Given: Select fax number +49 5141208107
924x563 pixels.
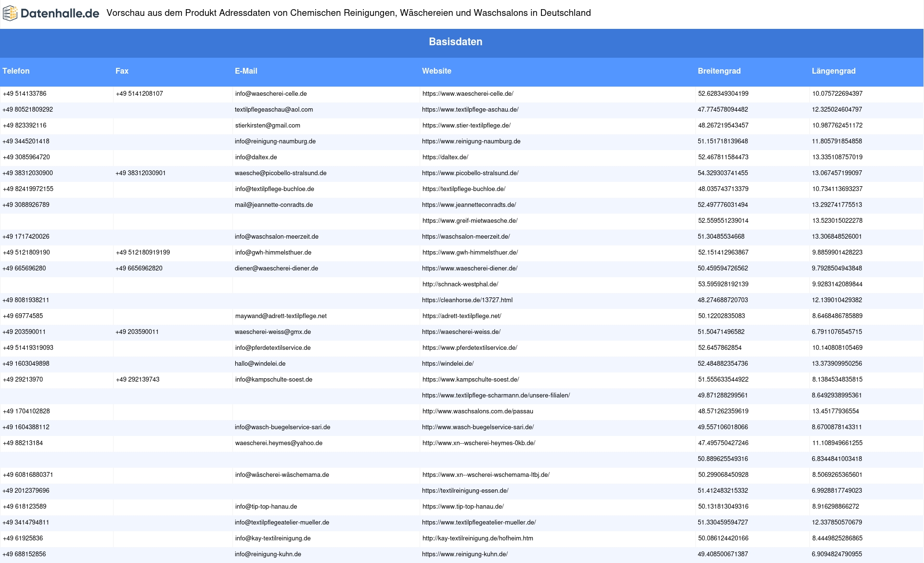Looking at the screenshot, I should (140, 94).
